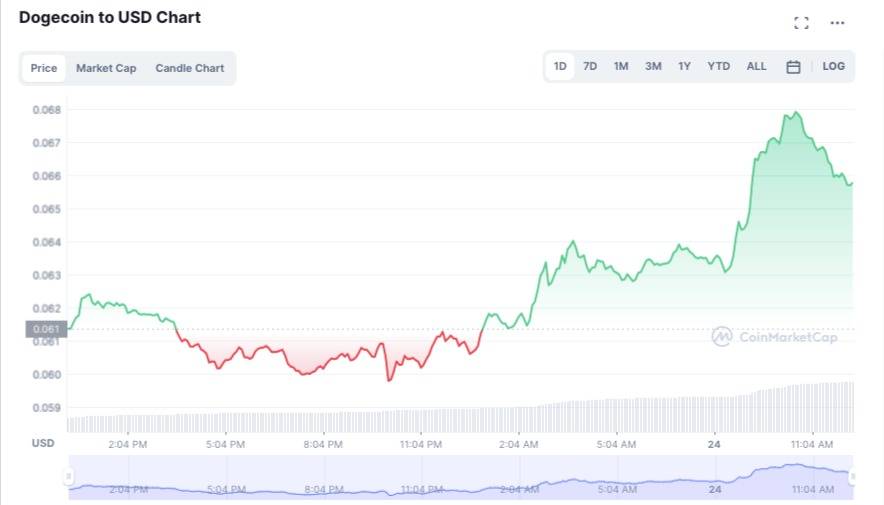Switch to the Market Cap tab
Image resolution: width=884 pixels, height=505 pixels.
coord(106,68)
